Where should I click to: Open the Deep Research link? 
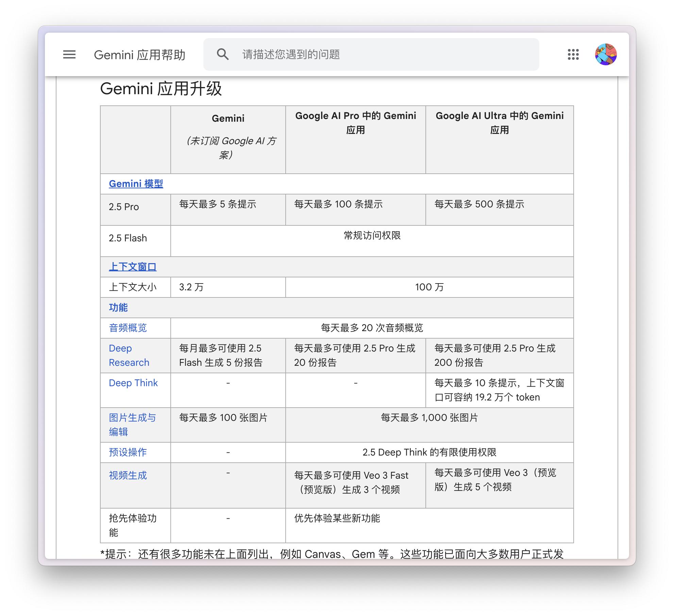pyautogui.click(x=129, y=355)
